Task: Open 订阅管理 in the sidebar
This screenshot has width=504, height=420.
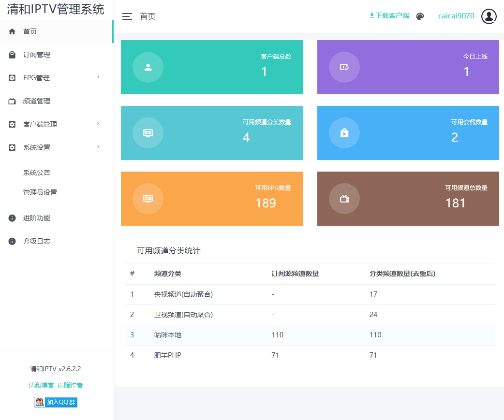Action: 37,55
